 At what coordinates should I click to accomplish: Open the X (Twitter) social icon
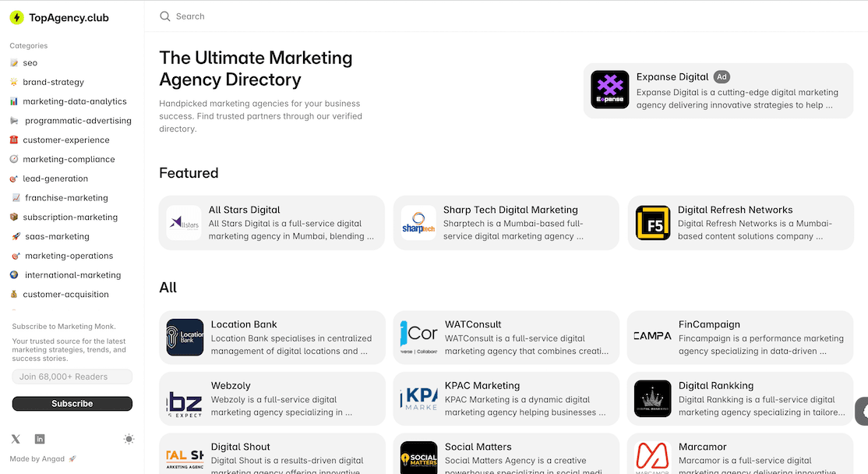tap(16, 439)
